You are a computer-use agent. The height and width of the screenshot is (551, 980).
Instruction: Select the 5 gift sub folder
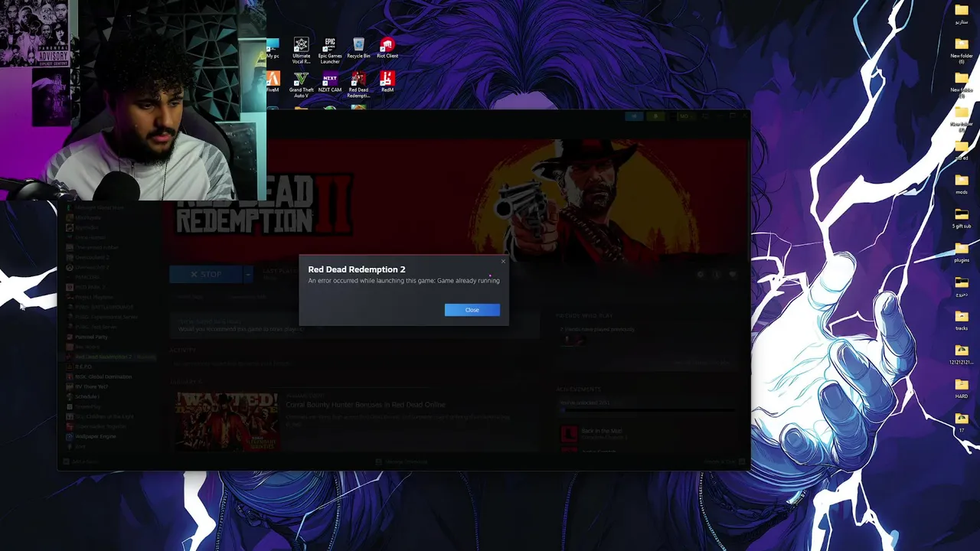coord(962,218)
